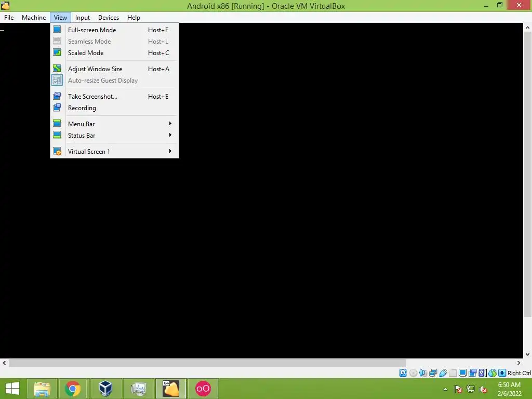The height and width of the screenshot is (399, 532).
Task: Open the Action Center flag tray icon
Action: coord(458,389)
